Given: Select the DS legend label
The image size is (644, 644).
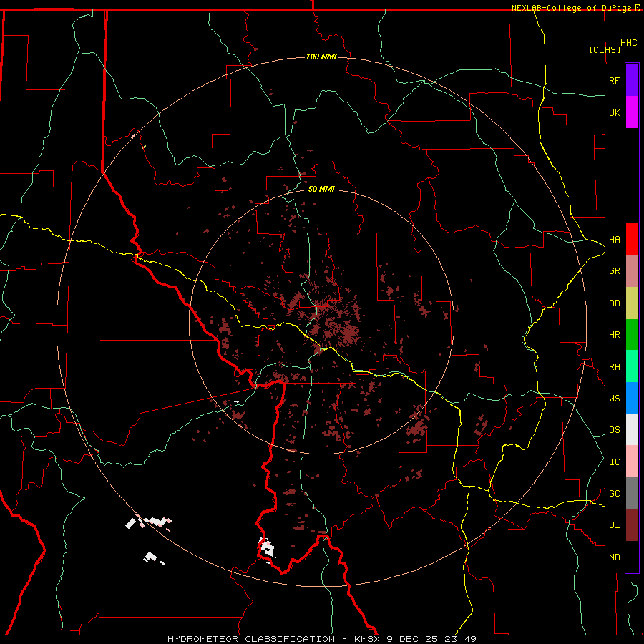Looking at the screenshot, I should click(614, 430).
